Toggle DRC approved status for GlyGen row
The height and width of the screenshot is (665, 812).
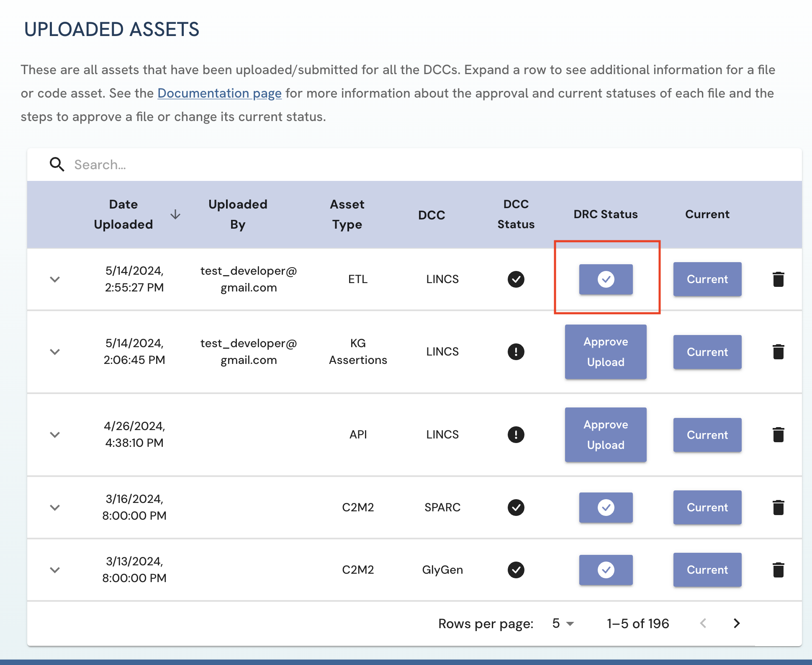[606, 570]
